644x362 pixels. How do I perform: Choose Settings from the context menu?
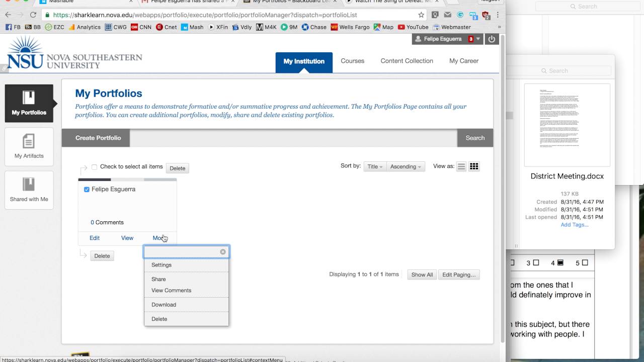click(162, 265)
